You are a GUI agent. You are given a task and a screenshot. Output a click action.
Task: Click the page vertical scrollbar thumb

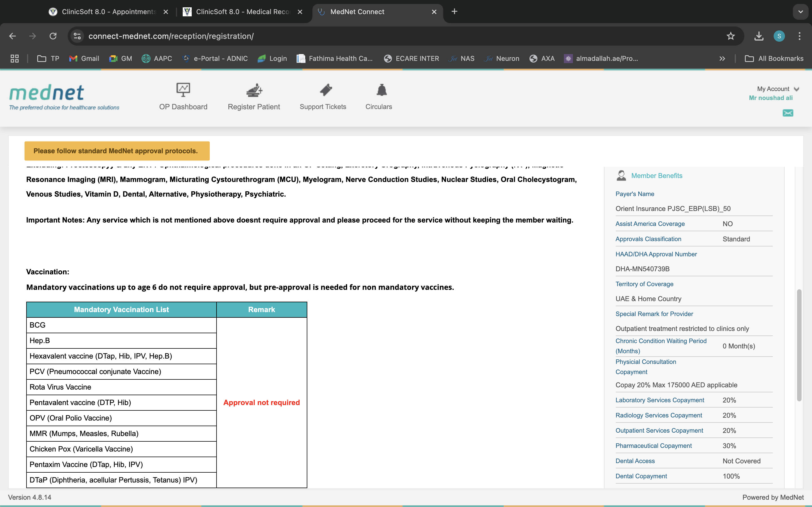click(799, 345)
